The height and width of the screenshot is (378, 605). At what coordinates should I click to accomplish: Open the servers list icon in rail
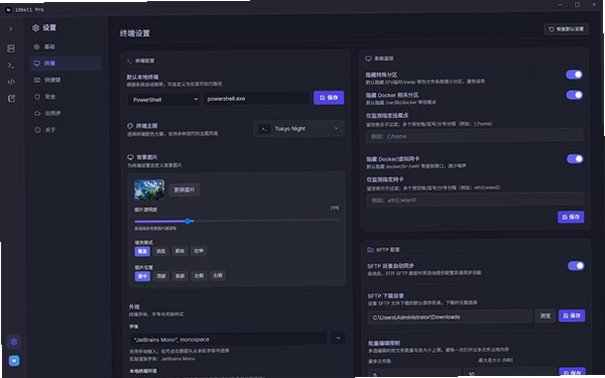[11, 49]
